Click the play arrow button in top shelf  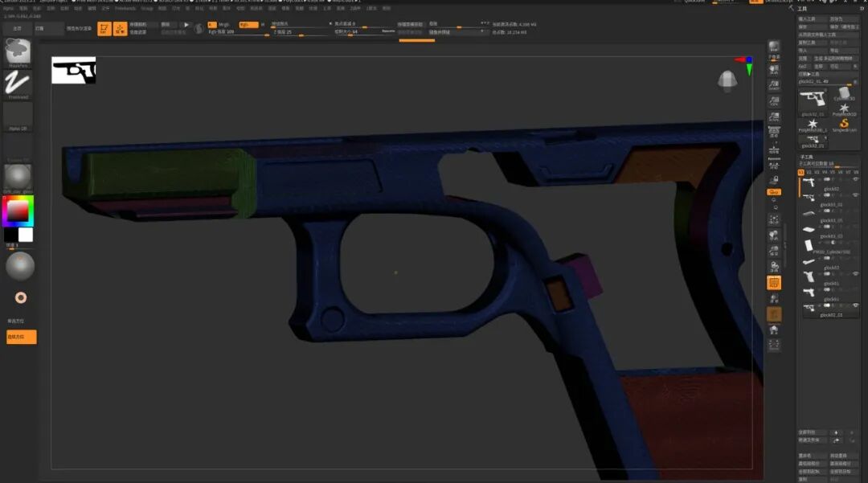(186, 25)
